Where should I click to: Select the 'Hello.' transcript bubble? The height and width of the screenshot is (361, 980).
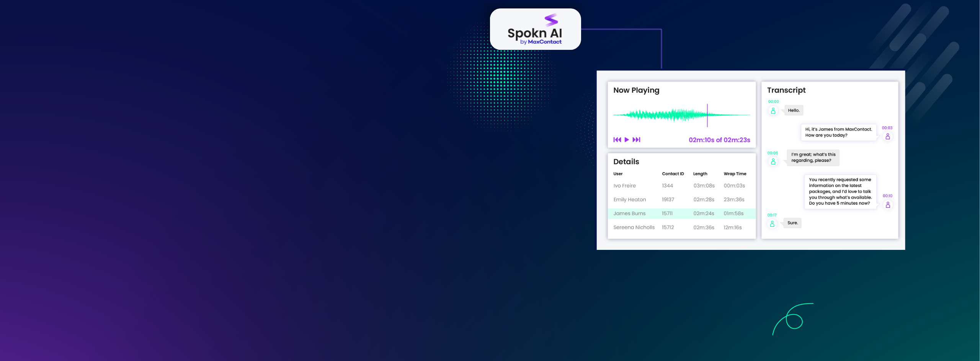pos(794,110)
